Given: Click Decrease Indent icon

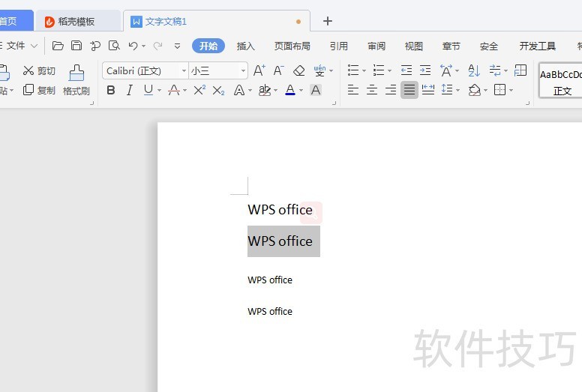Looking at the screenshot, I should [x=406, y=70].
